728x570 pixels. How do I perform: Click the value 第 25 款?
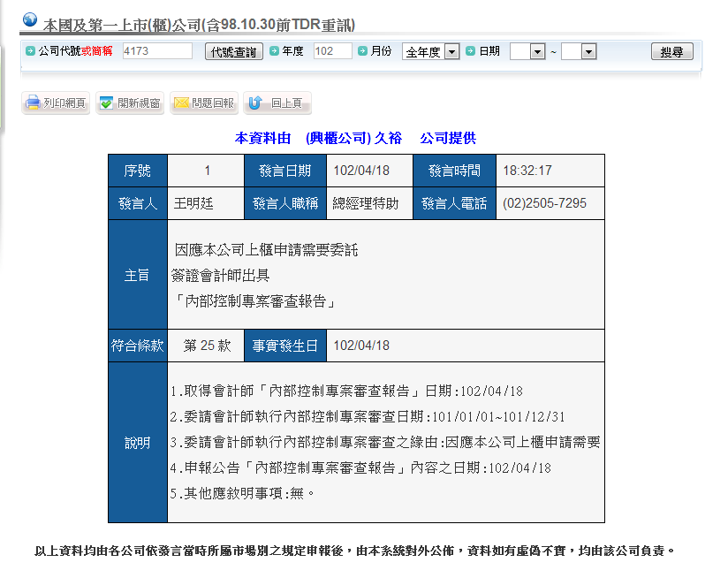(x=207, y=346)
